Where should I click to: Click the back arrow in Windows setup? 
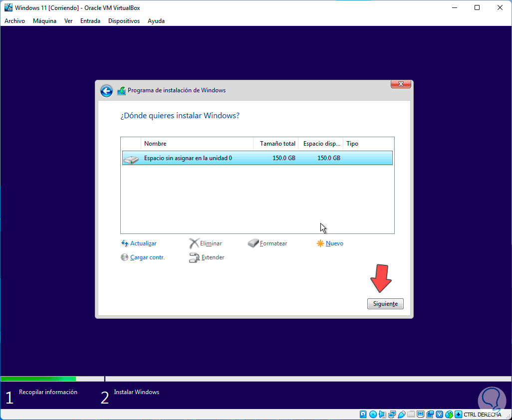click(106, 91)
